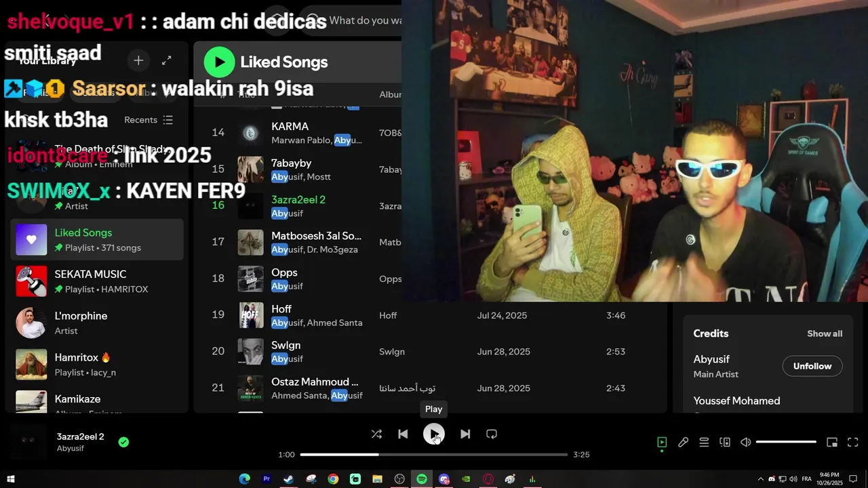
Task: Enter full screen mode icon
Action: 853,442
